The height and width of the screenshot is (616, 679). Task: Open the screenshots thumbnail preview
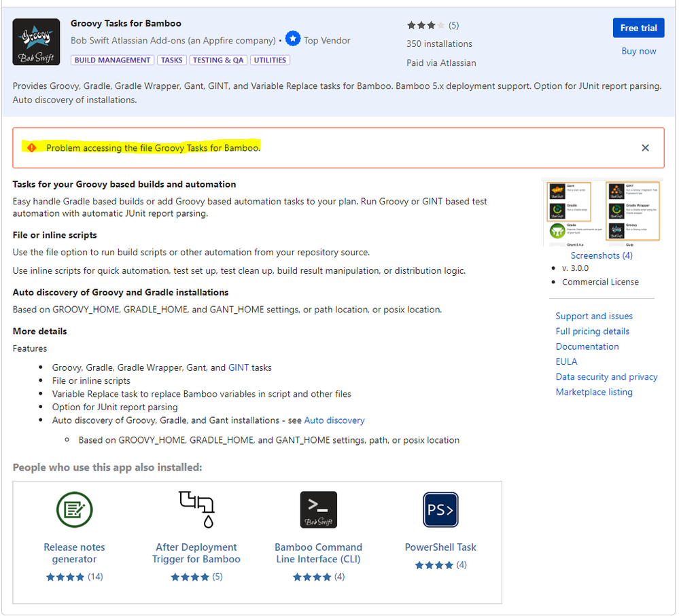pyautogui.click(x=602, y=213)
